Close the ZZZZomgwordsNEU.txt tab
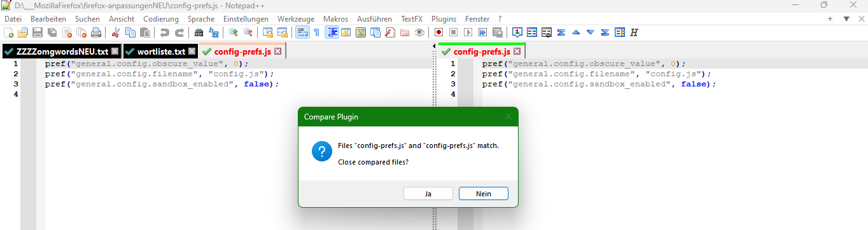This screenshot has height=230, width=868. (x=115, y=51)
